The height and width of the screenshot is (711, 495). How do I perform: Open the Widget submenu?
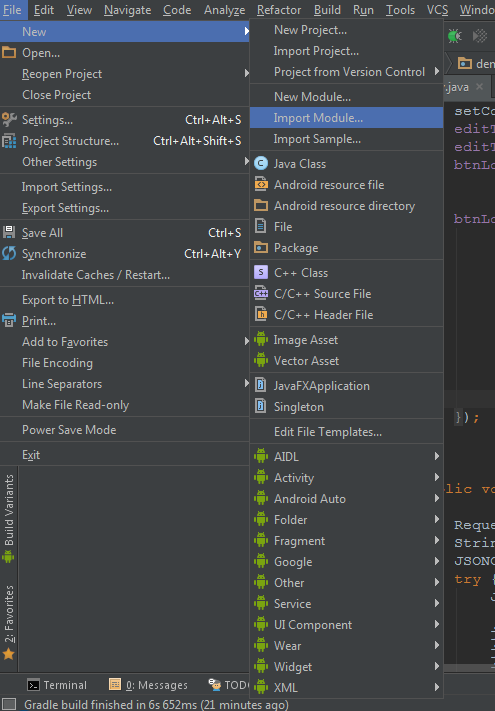346,667
